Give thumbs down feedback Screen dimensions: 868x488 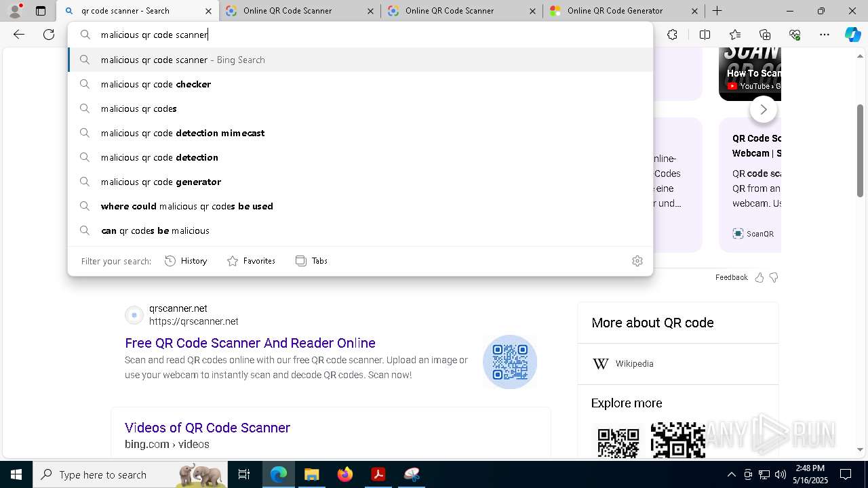[x=774, y=277]
